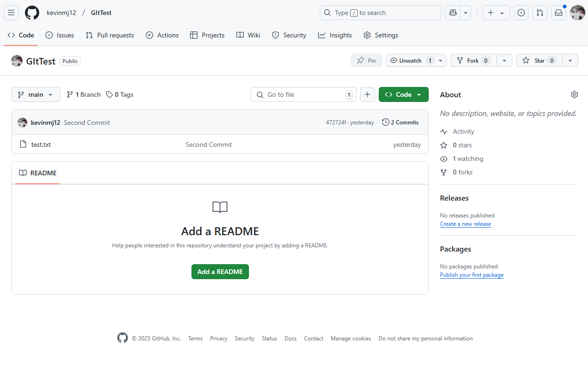Viewport: 588px width, 375px height.
Task: View the 0 Tags link
Action: tap(120, 94)
